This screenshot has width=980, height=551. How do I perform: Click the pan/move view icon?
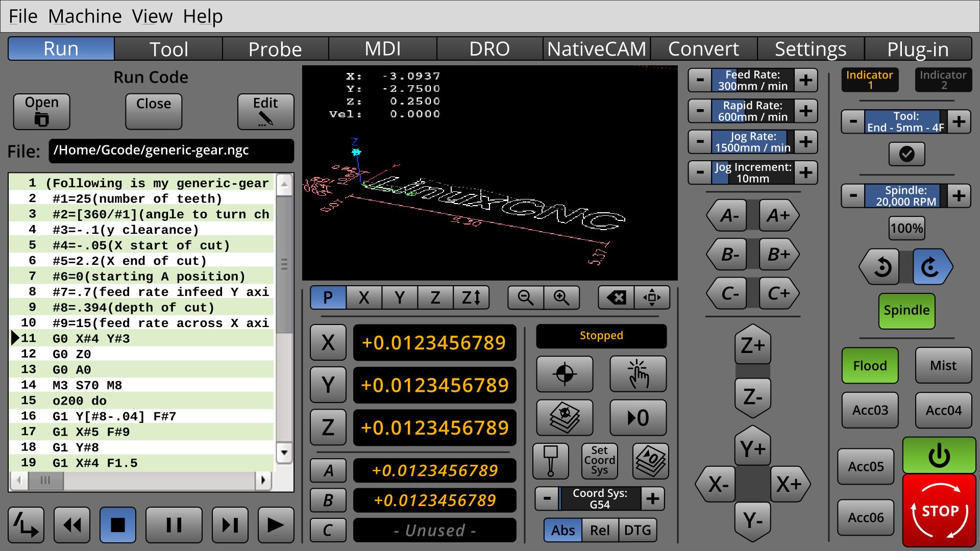coord(652,297)
